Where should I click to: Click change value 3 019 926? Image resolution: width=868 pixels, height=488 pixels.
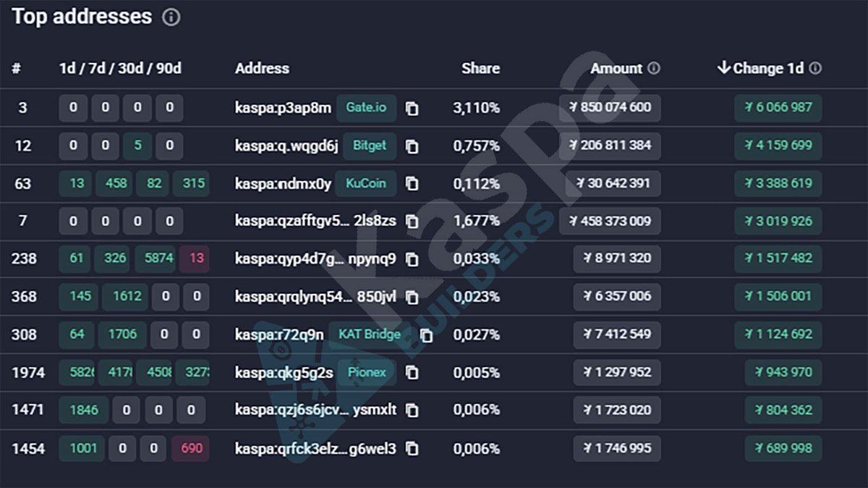click(778, 221)
